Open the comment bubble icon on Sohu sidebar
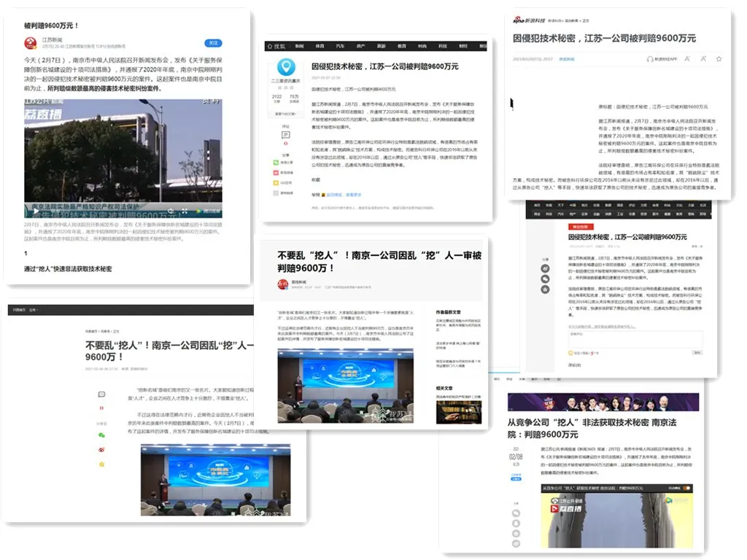Viewport: 747px width, 560px height. (x=286, y=134)
